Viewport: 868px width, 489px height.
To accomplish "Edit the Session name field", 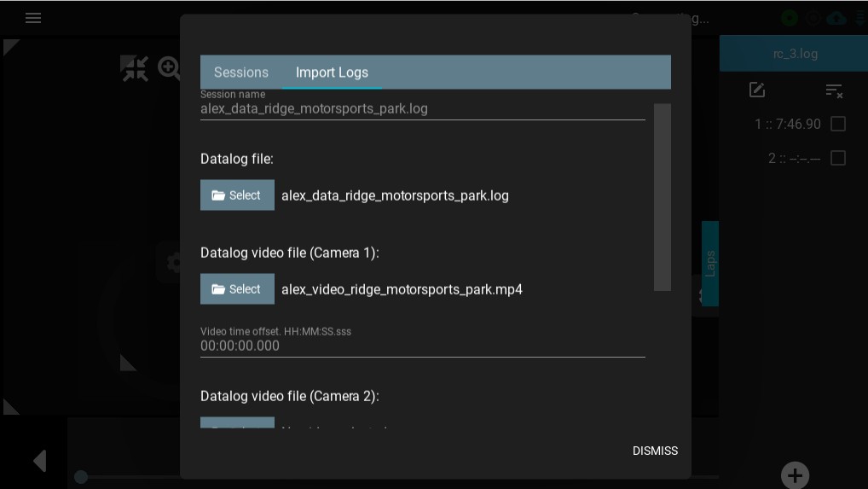I will point(422,108).
